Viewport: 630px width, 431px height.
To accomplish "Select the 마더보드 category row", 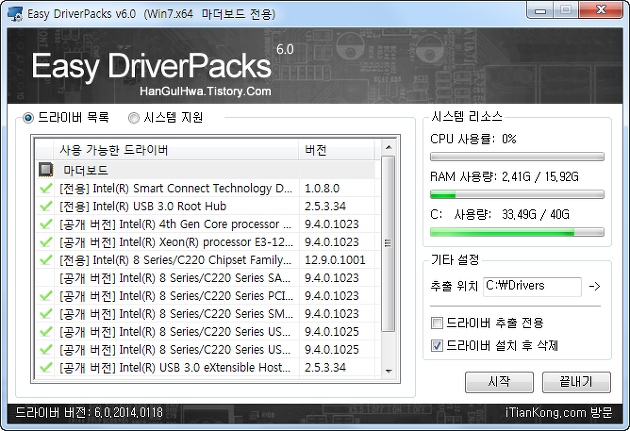I will 207,170.
